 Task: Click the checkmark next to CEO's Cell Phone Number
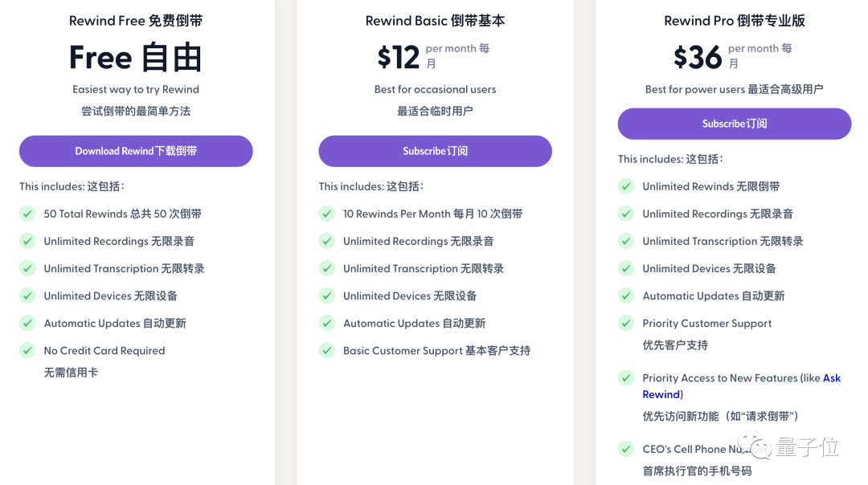(626, 449)
